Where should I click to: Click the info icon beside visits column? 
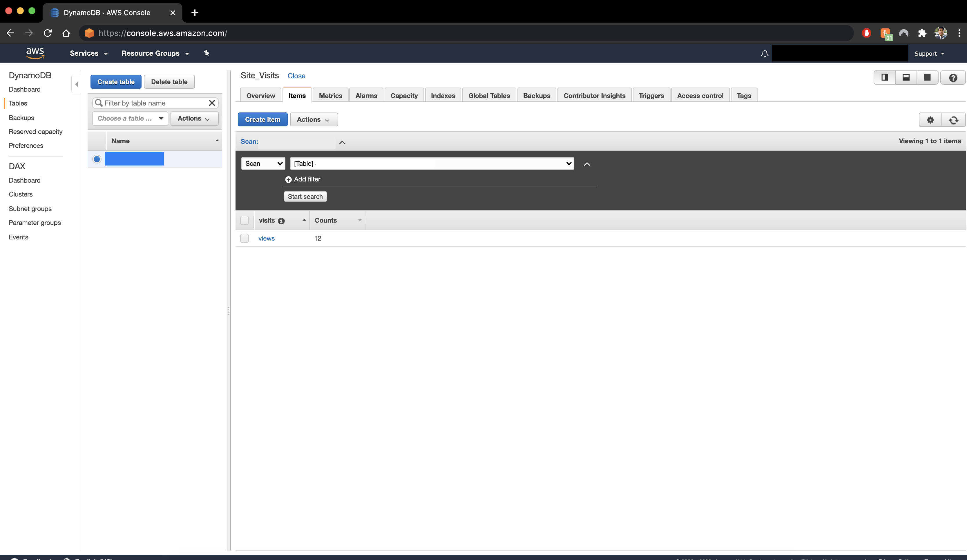(x=281, y=221)
